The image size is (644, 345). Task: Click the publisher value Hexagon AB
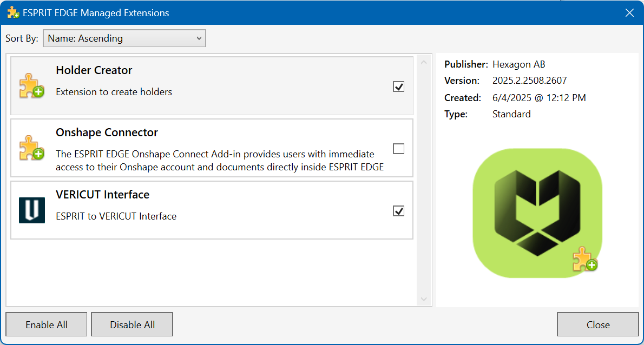(519, 64)
